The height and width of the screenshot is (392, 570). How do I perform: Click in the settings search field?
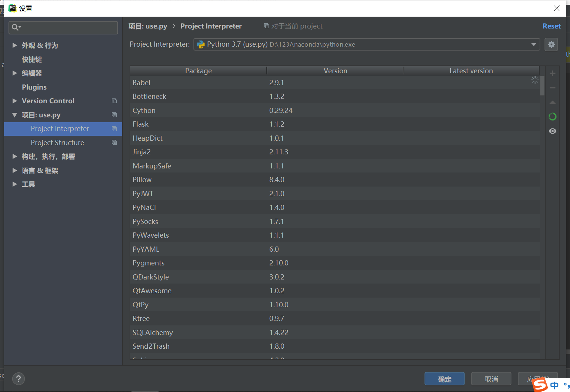pyautogui.click(x=63, y=27)
